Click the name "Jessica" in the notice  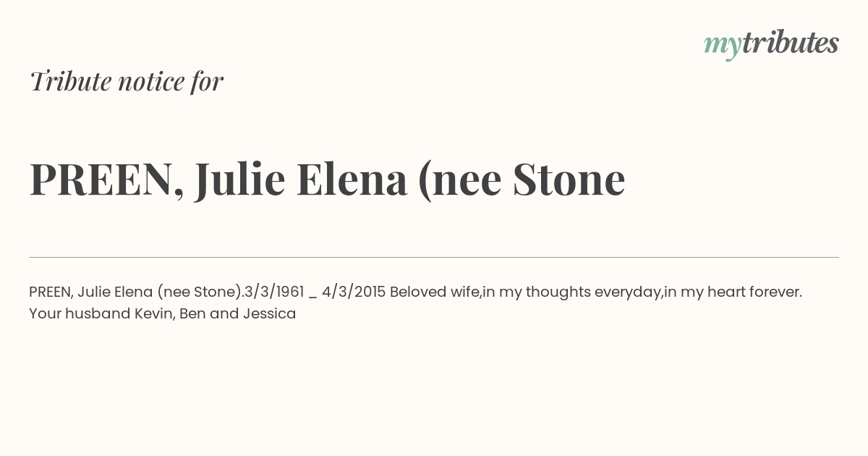pos(269,314)
